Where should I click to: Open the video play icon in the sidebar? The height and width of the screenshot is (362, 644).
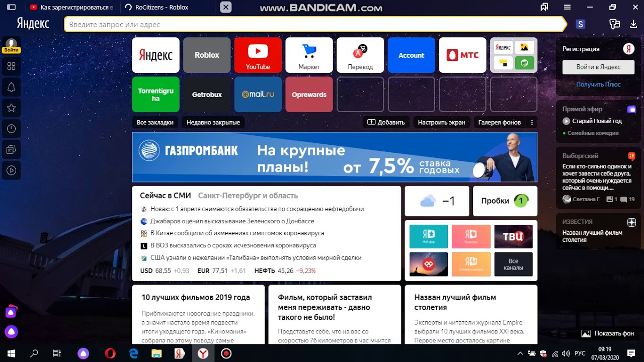[11, 170]
